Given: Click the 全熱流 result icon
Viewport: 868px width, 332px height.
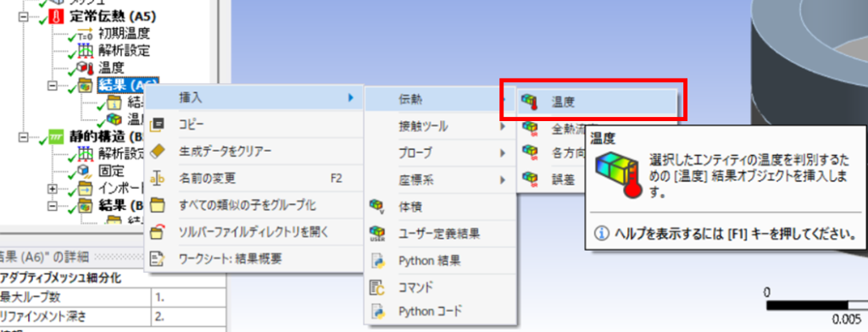Looking at the screenshot, I should (531, 129).
